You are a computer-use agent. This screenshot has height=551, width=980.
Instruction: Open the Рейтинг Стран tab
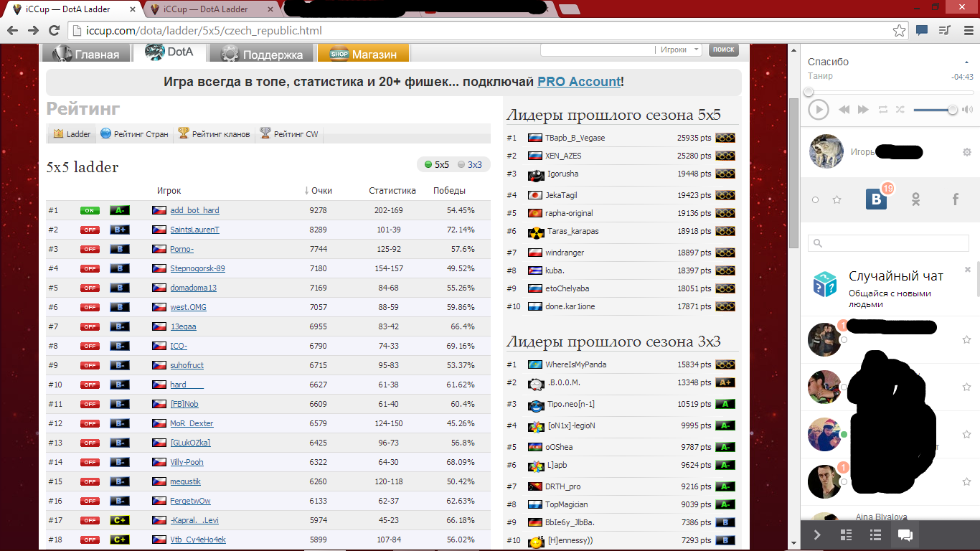click(134, 134)
